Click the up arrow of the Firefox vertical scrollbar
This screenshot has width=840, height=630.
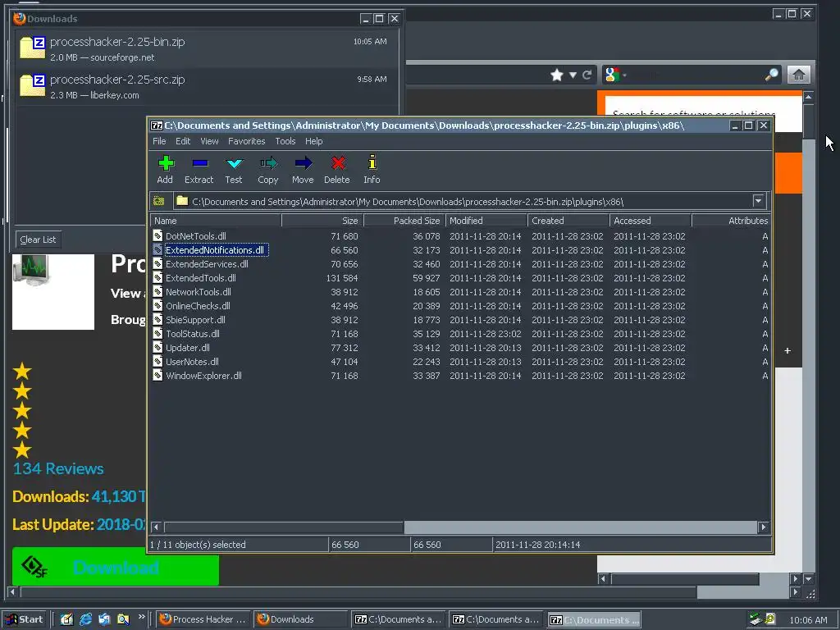click(808, 97)
